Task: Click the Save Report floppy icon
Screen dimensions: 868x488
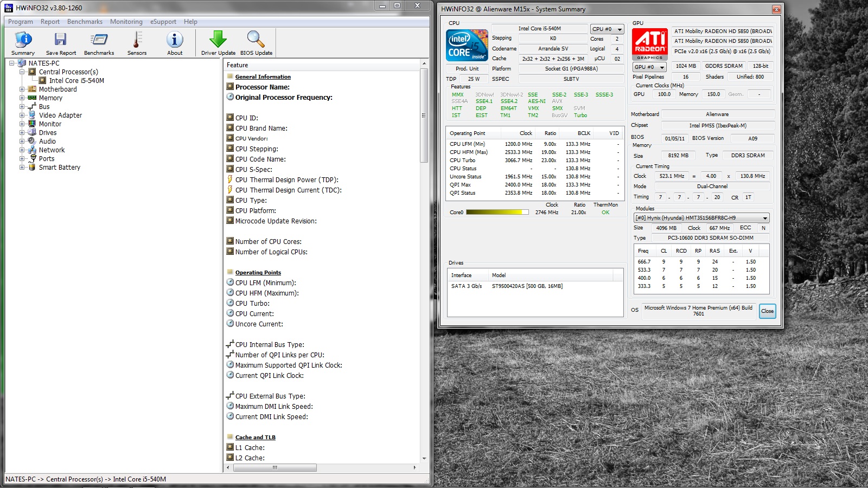Action: (x=61, y=40)
